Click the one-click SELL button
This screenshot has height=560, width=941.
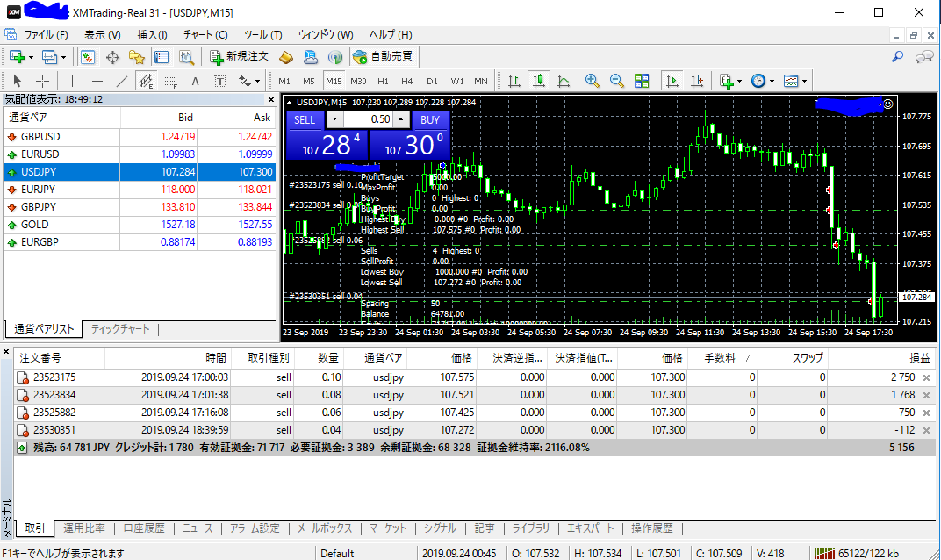coord(305,120)
